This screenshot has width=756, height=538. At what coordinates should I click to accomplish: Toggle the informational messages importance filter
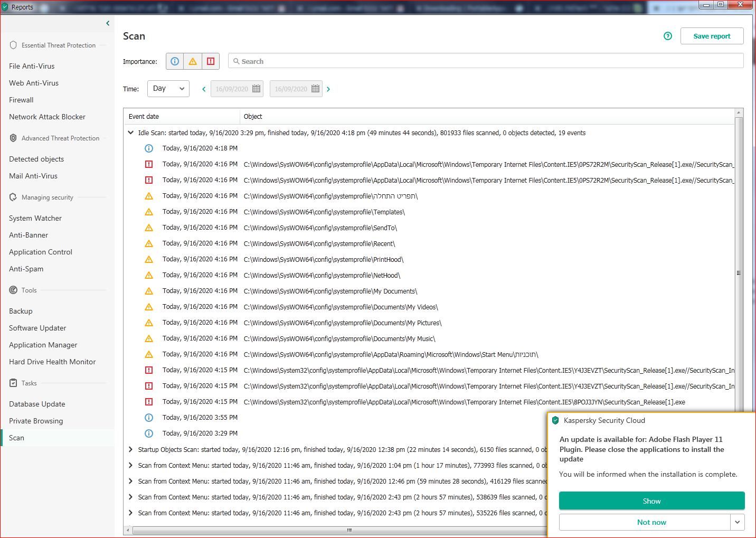(x=175, y=61)
